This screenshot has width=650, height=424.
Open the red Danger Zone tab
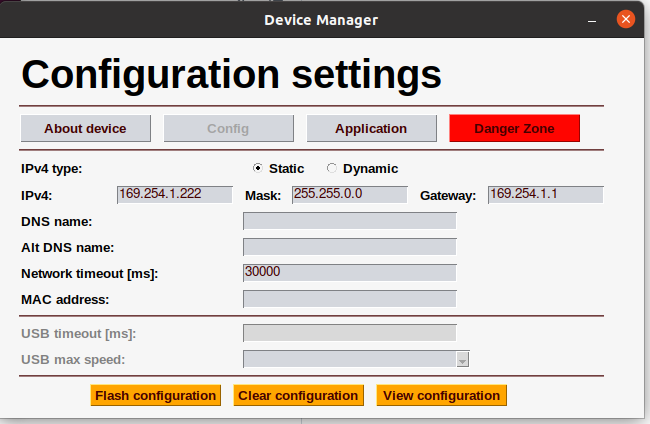coord(514,128)
